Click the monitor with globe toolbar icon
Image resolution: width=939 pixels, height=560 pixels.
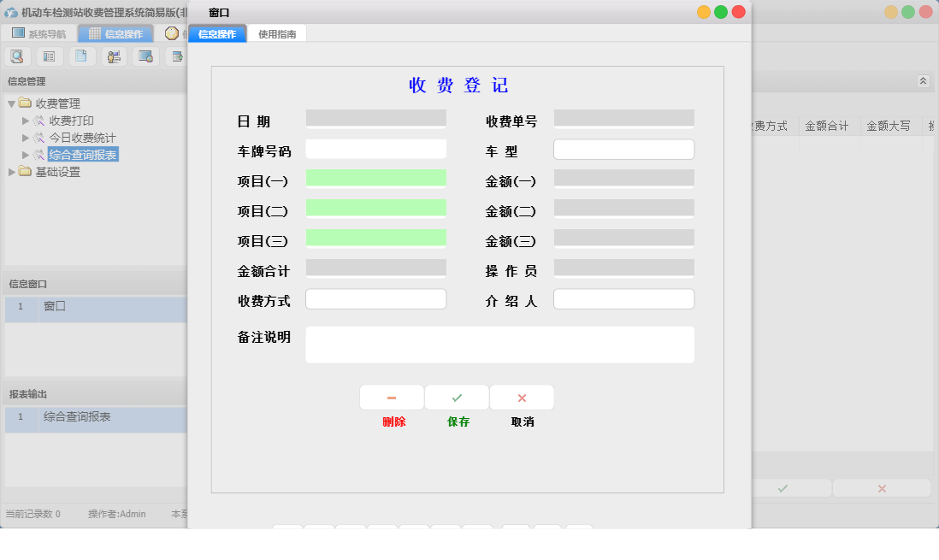click(x=145, y=56)
